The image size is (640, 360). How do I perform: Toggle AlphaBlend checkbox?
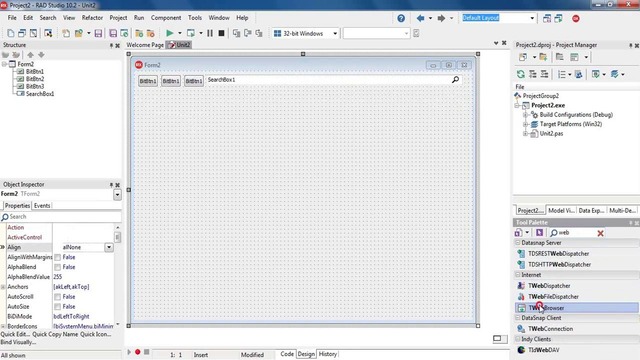pyautogui.click(x=58, y=267)
